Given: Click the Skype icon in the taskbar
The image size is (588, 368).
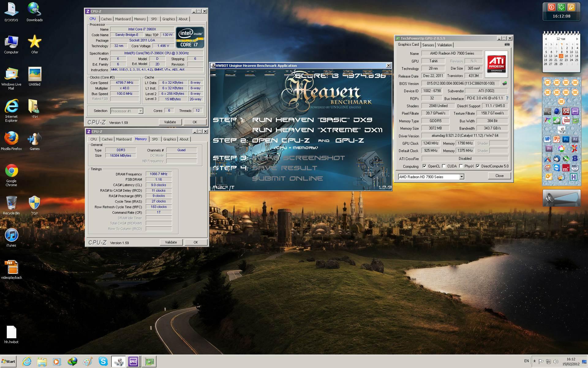Looking at the screenshot, I should coord(103,362).
